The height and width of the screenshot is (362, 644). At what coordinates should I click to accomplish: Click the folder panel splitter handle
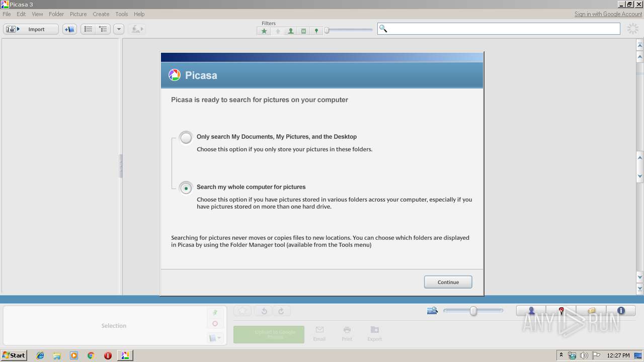[x=121, y=166]
